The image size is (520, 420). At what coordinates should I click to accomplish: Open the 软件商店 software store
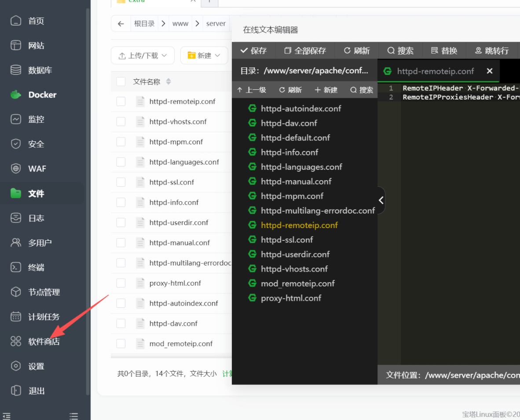pos(44,341)
